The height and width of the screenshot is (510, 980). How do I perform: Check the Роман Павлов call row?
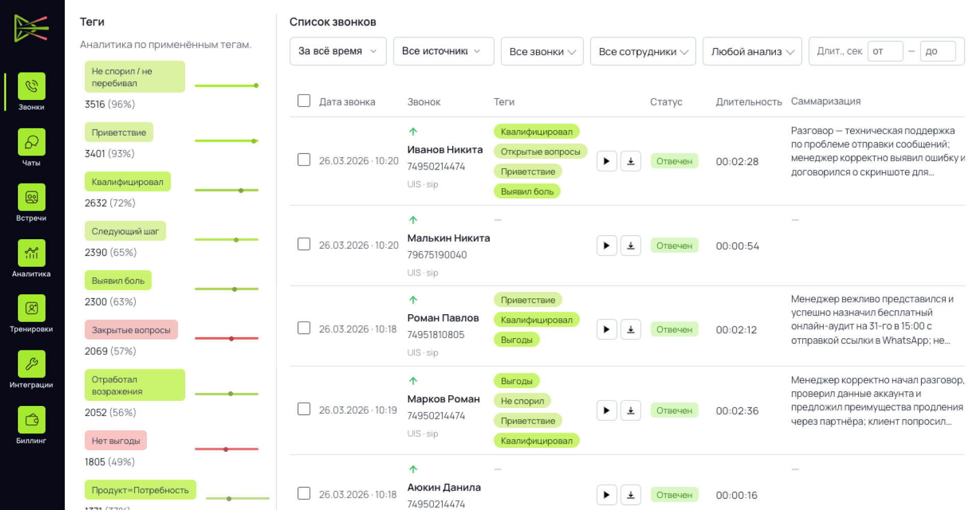[304, 328]
